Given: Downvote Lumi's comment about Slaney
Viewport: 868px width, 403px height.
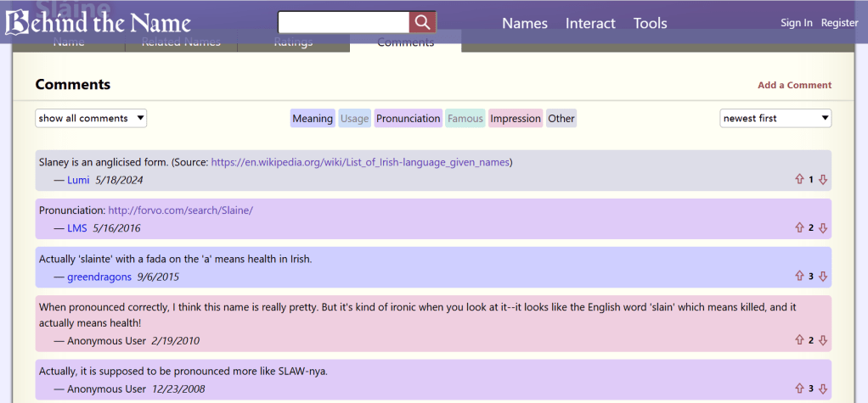Looking at the screenshot, I should 823,180.
